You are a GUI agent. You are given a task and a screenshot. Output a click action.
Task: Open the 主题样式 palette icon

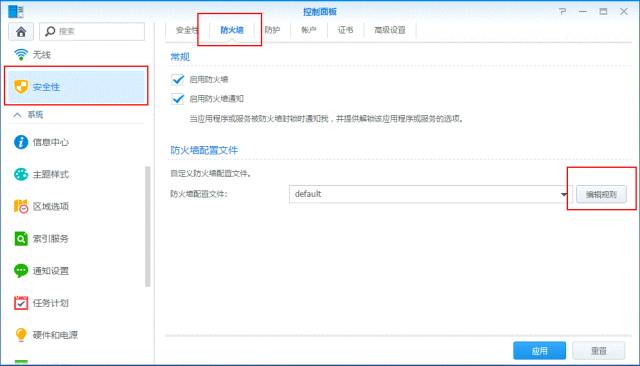pos(21,174)
